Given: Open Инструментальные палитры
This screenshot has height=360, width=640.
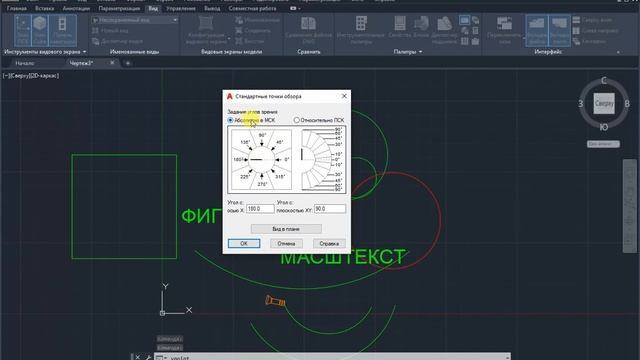Looking at the screenshot, I should tap(361, 30).
